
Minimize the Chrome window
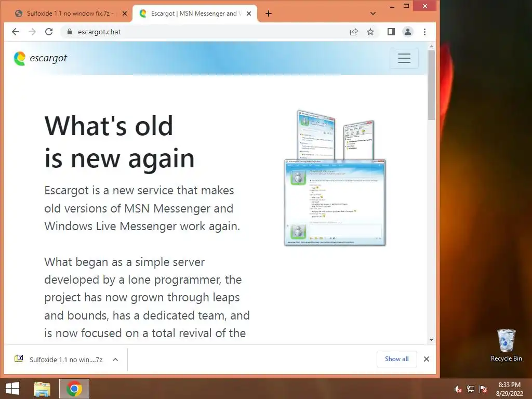[392, 6]
